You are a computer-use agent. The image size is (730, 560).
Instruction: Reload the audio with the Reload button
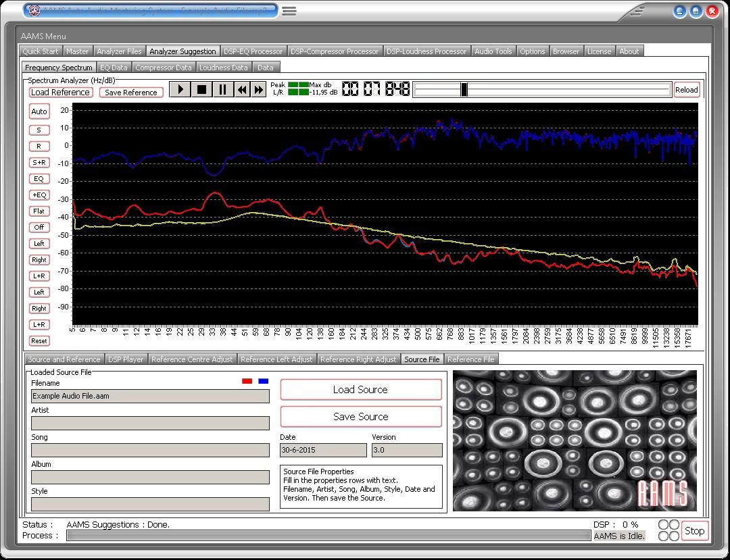(x=686, y=90)
